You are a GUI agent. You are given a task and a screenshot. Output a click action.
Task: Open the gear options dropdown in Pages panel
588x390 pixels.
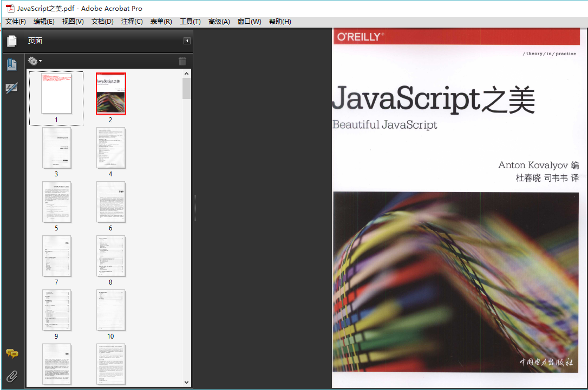35,61
